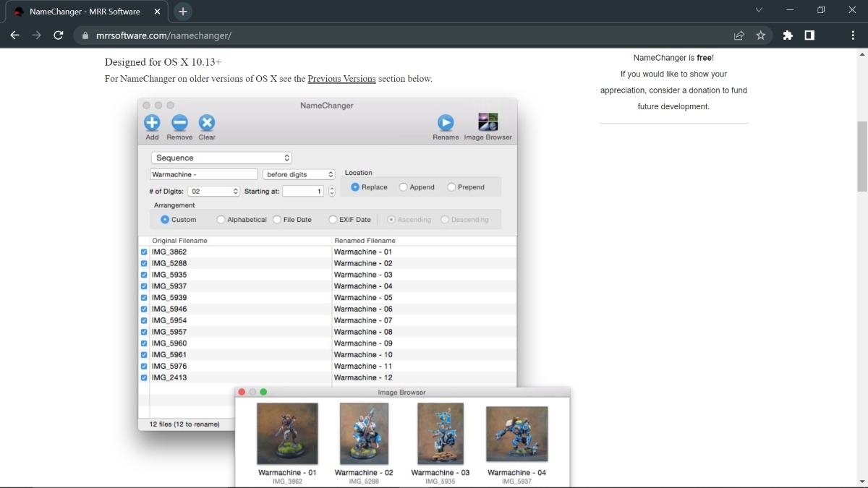The width and height of the screenshot is (868, 488).
Task: Open a new browser tab
Action: 183,11
